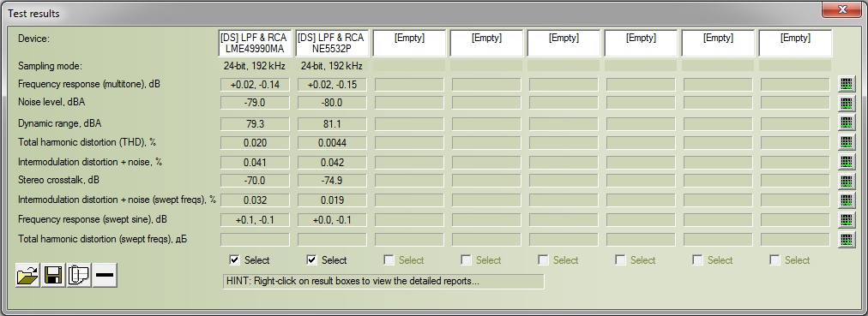Open graph for THD swept freqs row
Viewport: 868px width, 316px height.
pos(847,239)
